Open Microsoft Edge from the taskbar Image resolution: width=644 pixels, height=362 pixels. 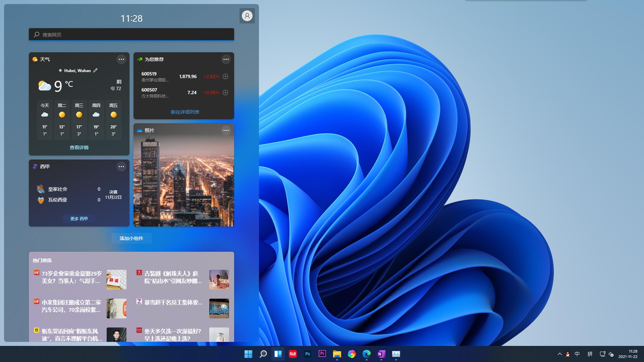click(x=367, y=354)
